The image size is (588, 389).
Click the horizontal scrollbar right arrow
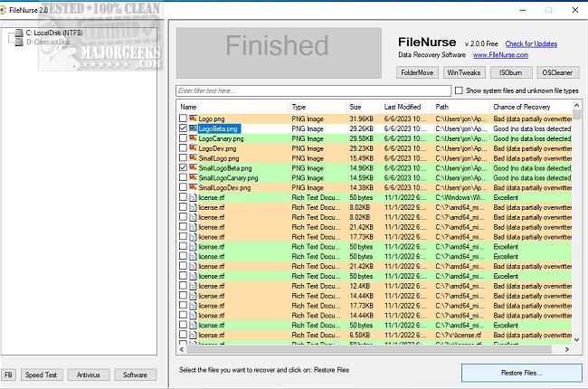point(567,349)
